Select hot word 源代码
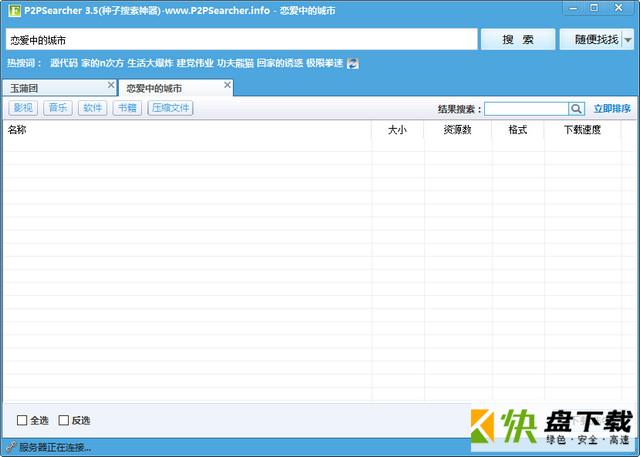Viewport: 640px width, 457px height. [64, 63]
